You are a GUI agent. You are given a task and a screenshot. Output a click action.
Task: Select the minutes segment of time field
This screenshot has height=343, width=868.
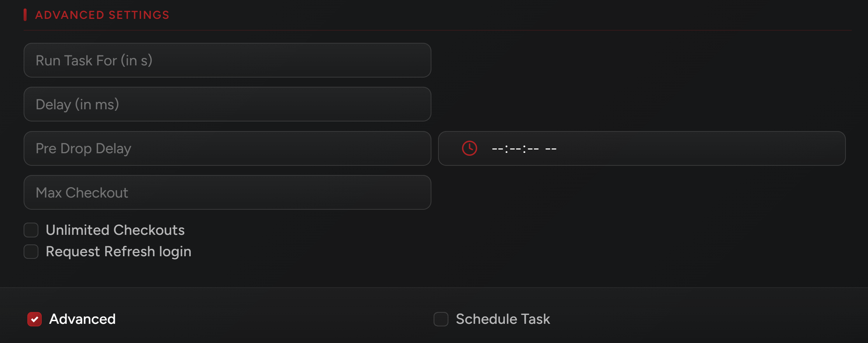pyautogui.click(x=515, y=149)
